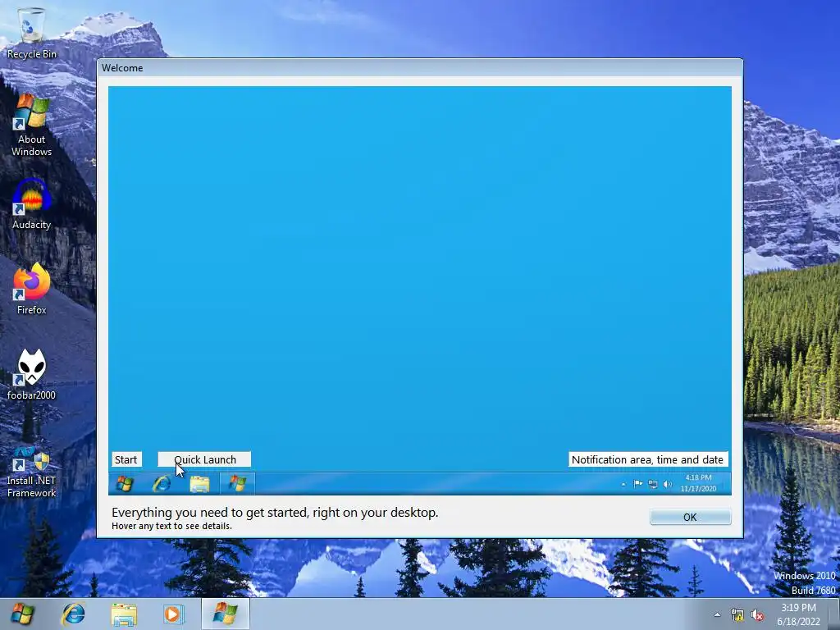Launch Internet Explorer from the real taskbar

(73, 614)
